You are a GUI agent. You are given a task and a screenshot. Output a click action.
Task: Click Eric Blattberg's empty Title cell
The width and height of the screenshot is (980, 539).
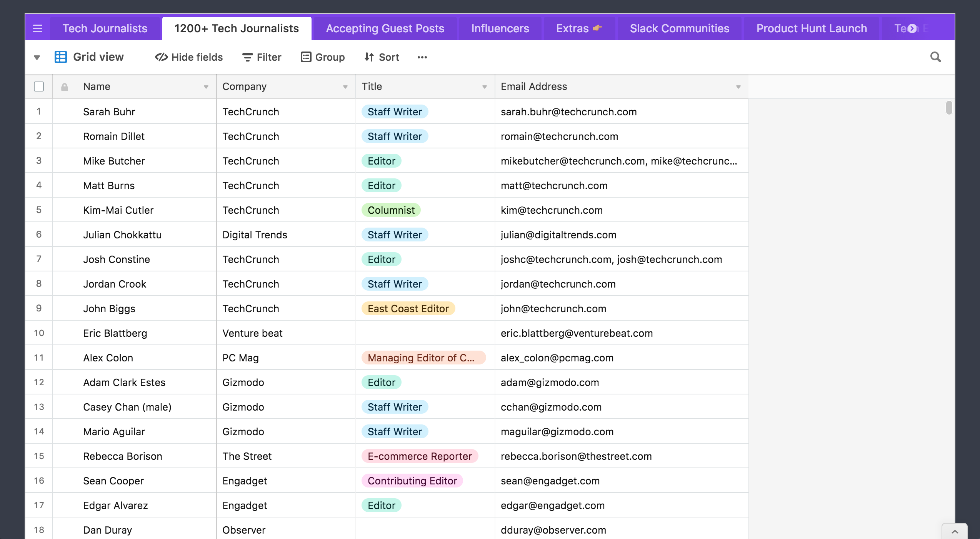(425, 333)
